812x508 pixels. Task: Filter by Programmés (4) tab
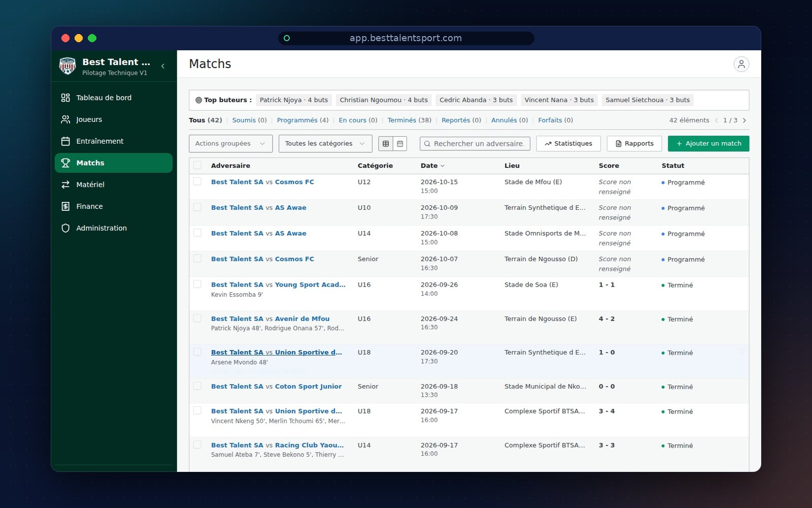[x=302, y=120]
